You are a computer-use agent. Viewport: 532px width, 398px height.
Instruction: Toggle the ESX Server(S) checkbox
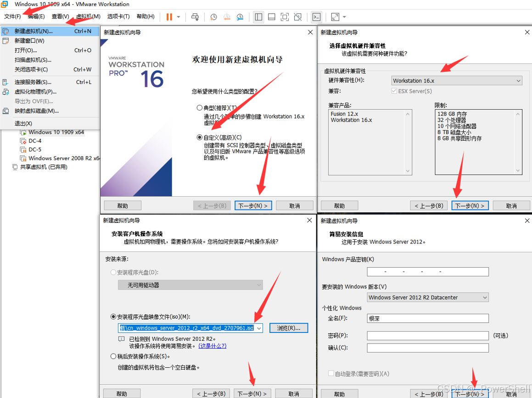pyautogui.click(x=394, y=91)
